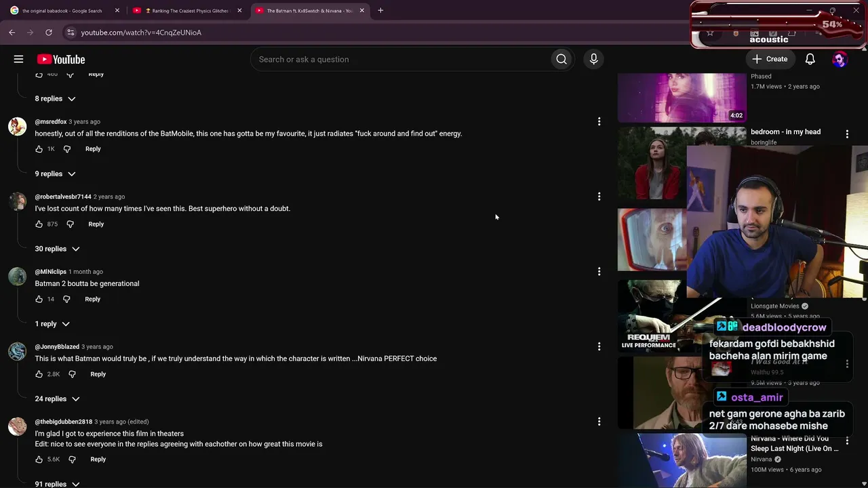Screen dimensions: 868x488
Task: Expand the 9 replies thread
Action: pyautogui.click(x=55, y=174)
